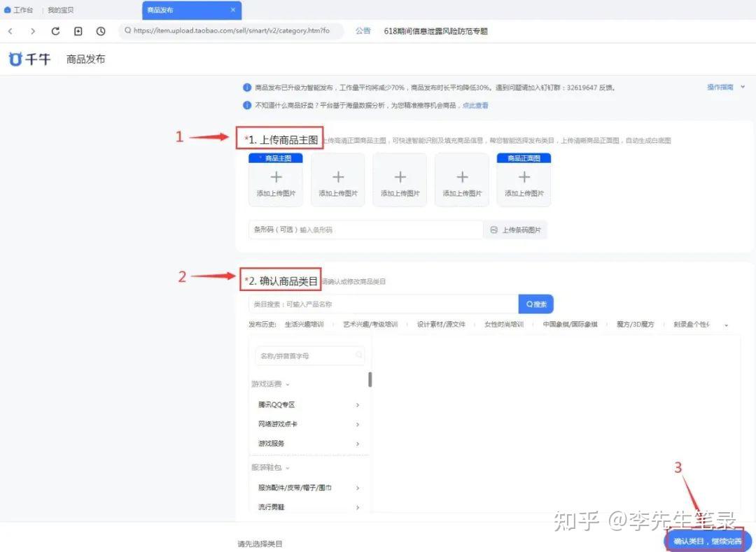Click the 点此查看 link
Image resolution: width=756 pixels, height=552 pixels.
[475, 106]
